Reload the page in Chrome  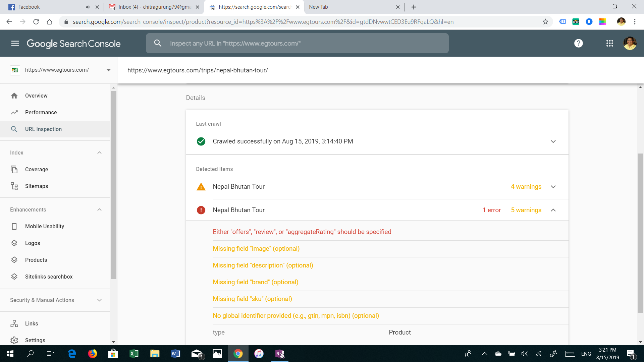click(36, 22)
